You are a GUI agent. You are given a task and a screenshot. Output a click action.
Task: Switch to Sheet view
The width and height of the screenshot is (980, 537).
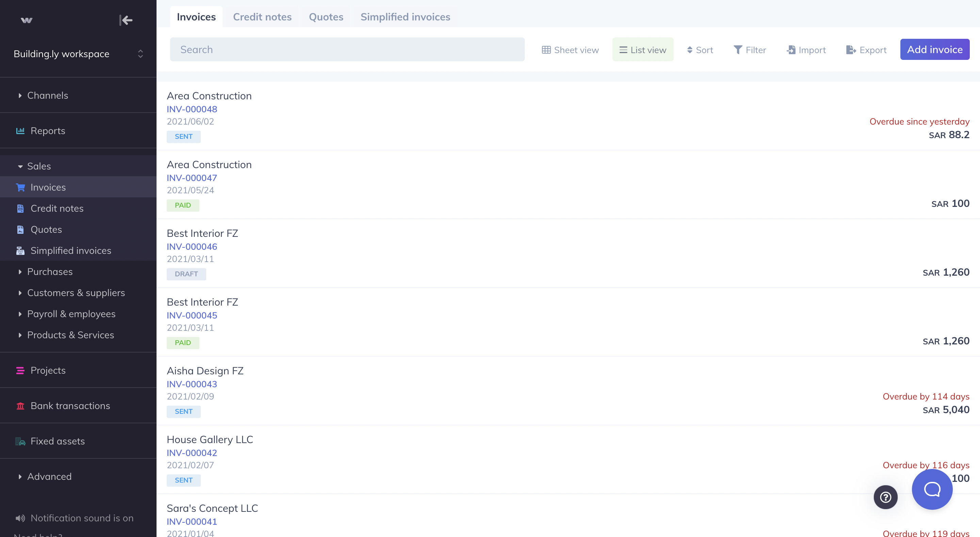[570, 50]
